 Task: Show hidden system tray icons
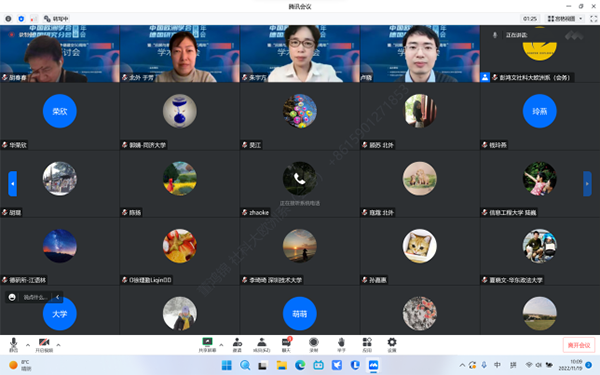462,365
